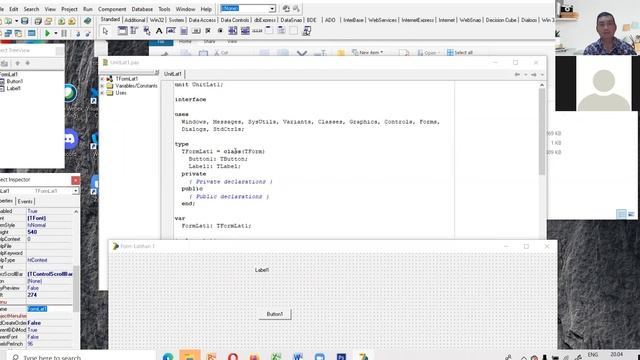Switch to the Data Access palette tab
640x360 pixels.
(202, 20)
